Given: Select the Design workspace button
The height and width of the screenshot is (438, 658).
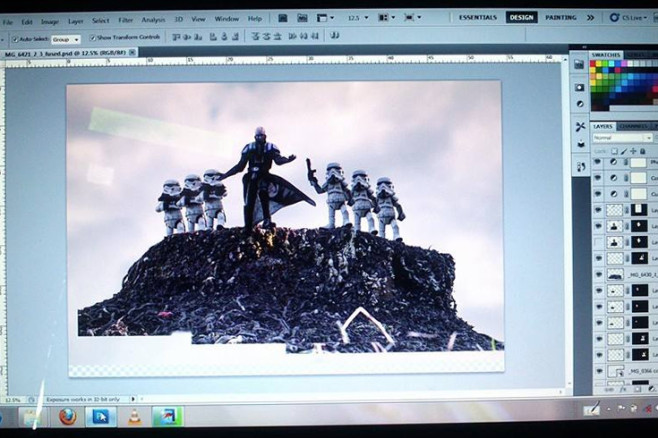Looking at the screenshot, I should click(521, 18).
